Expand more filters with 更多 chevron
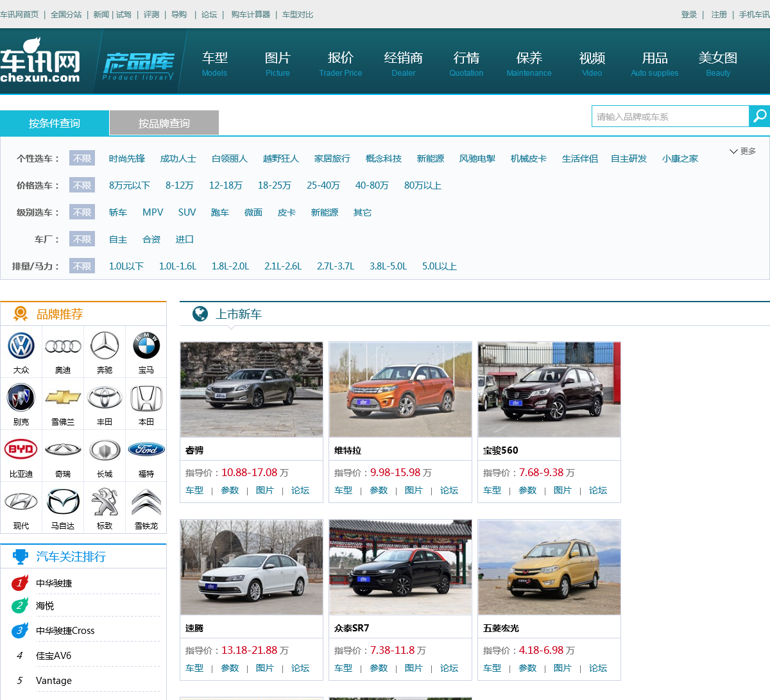The height and width of the screenshot is (700, 770). click(x=742, y=151)
